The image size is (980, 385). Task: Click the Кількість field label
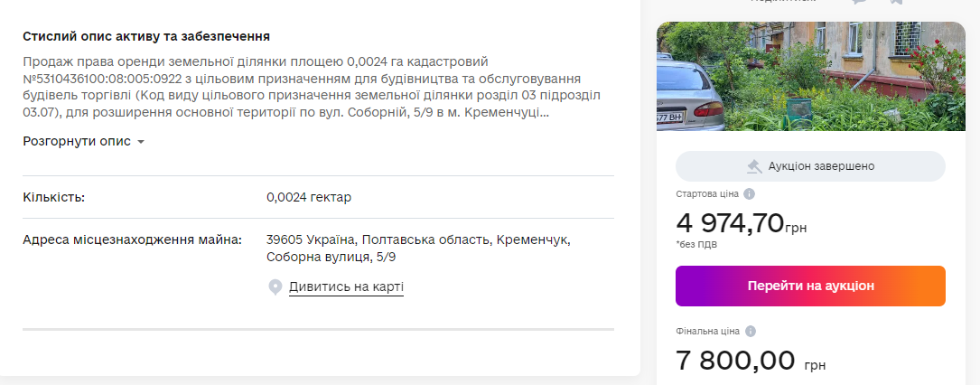[x=54, y=197]
